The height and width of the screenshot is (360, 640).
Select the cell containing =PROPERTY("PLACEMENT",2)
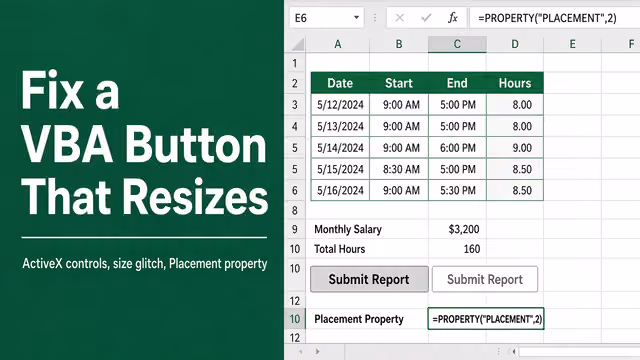click(486, 319)
